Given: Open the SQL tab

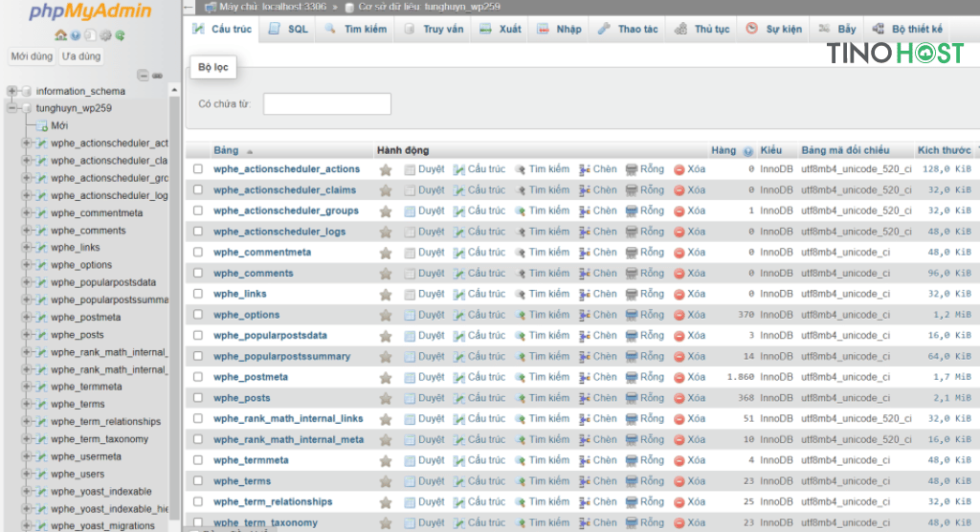Looking at the screenshot, I should [x=288, y=29].
